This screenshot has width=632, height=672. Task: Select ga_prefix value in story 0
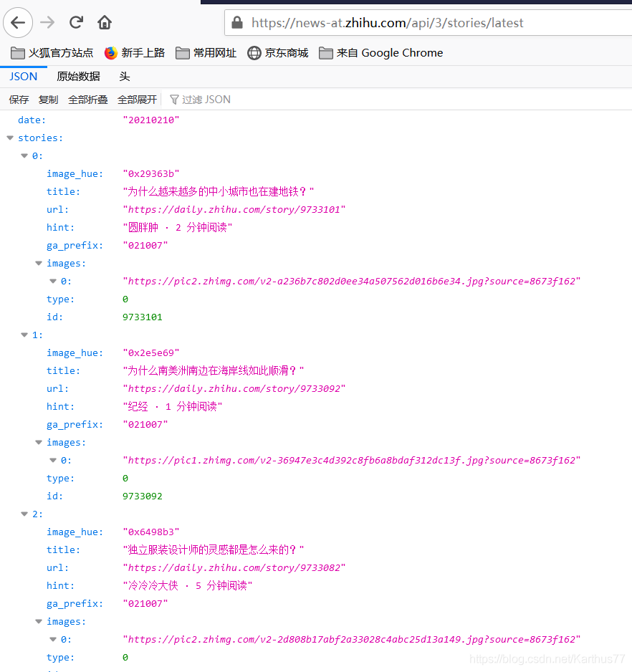pyautogui.click(x=145, y=246)
